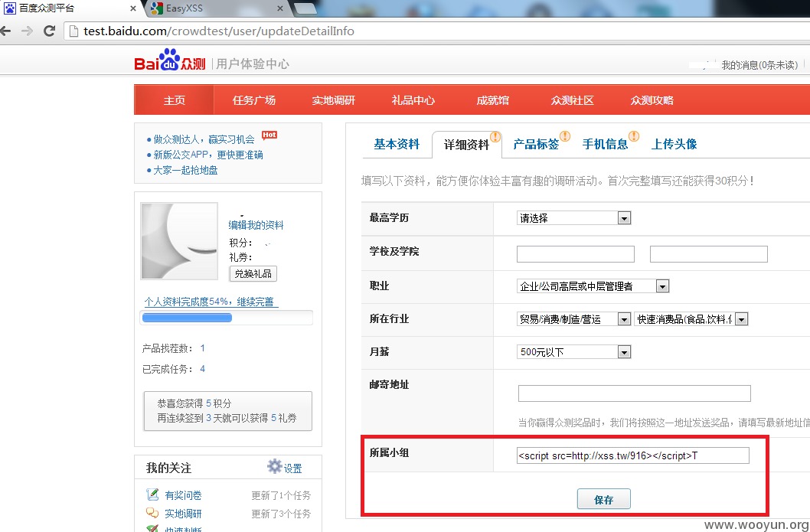The height and width of the screenshot is (532, 810).
Task: Click the 邮寄地址 input field
Action: [635, 393]
